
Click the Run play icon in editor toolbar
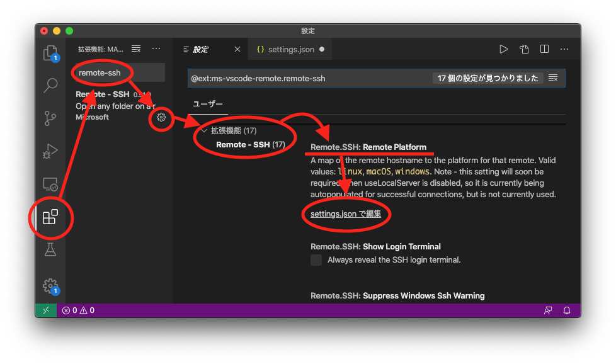click(x=504, y=49)
